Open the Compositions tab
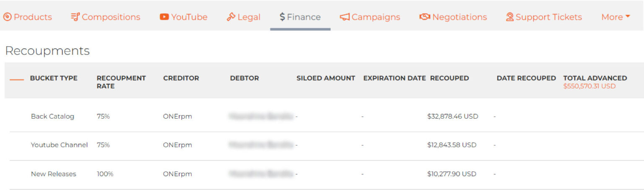This screenshot has height=190, width=644. click(111, 17)
